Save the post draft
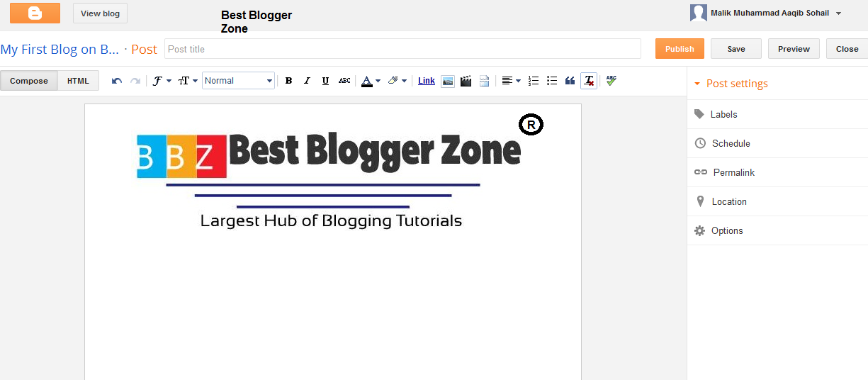The height and width of the screenshot is (380, 868). 736,49
